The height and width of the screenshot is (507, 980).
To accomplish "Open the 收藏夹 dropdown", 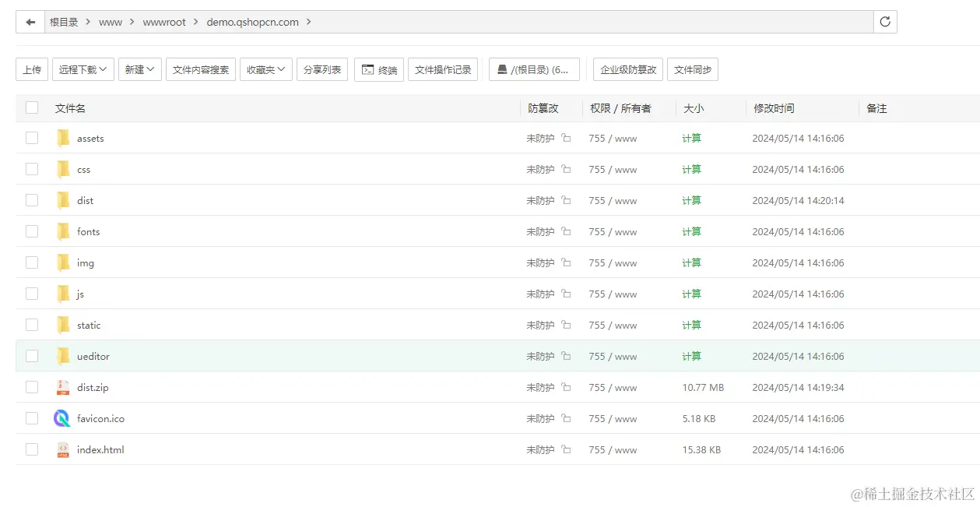I will (x=265, y=69).
